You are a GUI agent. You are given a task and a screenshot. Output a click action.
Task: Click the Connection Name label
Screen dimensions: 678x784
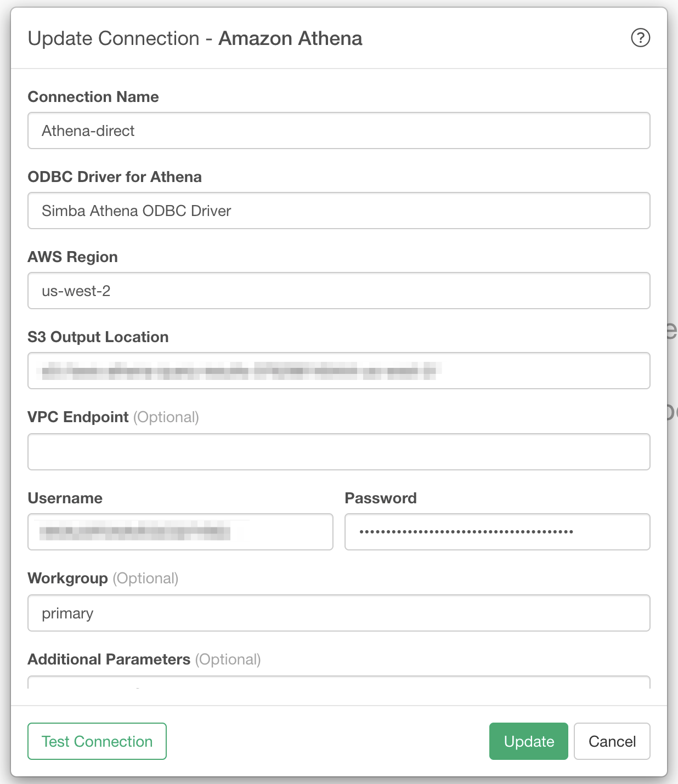93,97
